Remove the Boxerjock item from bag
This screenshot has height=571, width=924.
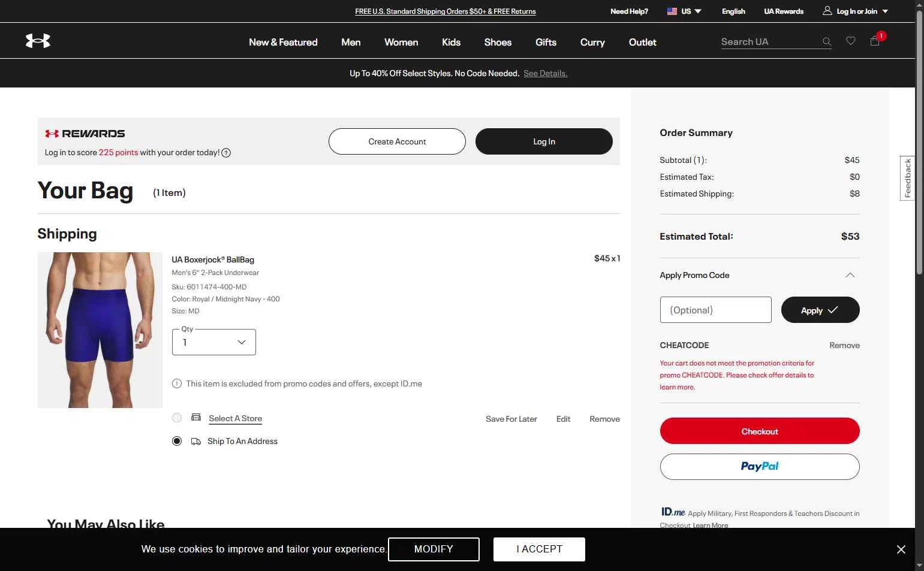tap(604, 419)
